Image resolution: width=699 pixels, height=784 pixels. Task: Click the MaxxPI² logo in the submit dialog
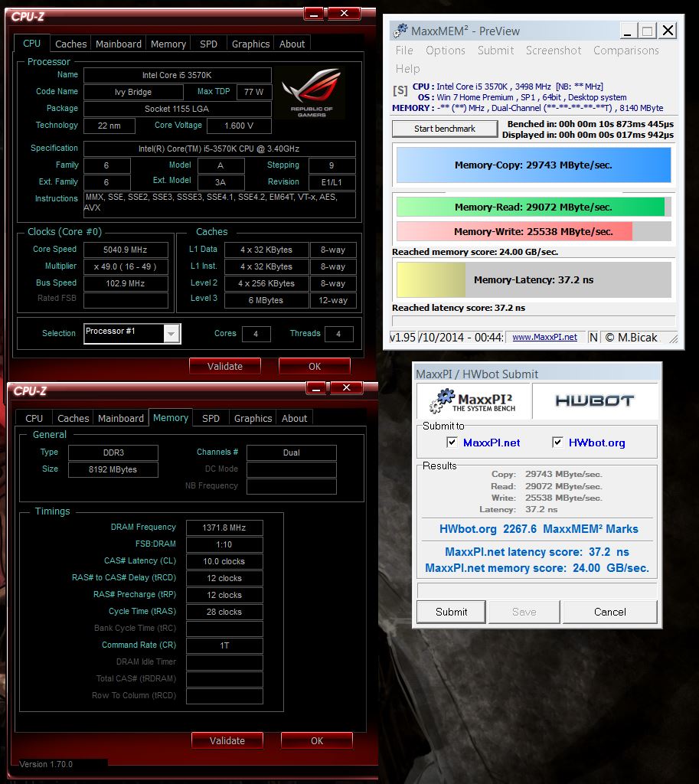coord(473,401)
